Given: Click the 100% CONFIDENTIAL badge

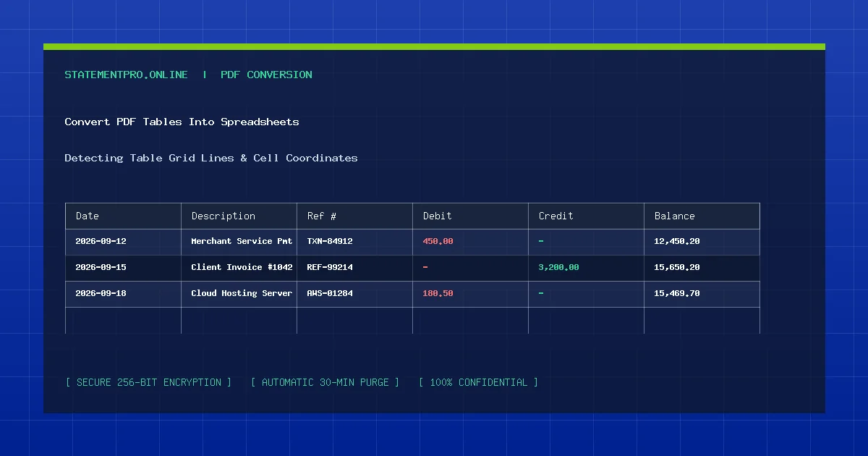Looking at the screenshot, I should 478,382.
